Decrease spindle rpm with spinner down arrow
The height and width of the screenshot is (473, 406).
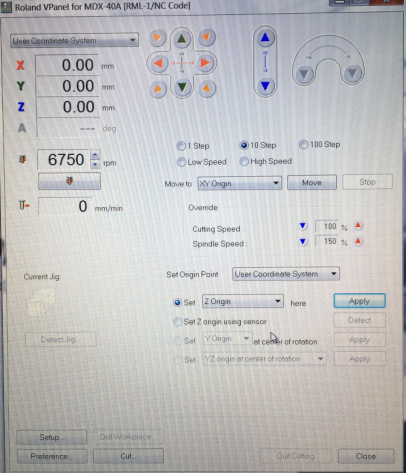pyautogui.click(x=95, y=164)
